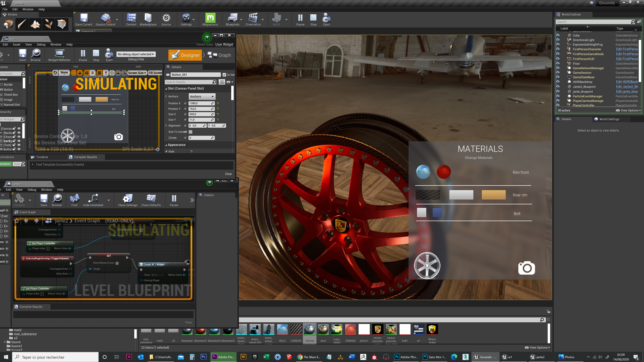Open Class Defaults in jante2 editor
This screenshot has height=362, width=644.
pyautogui.click(x=151, y=200)
